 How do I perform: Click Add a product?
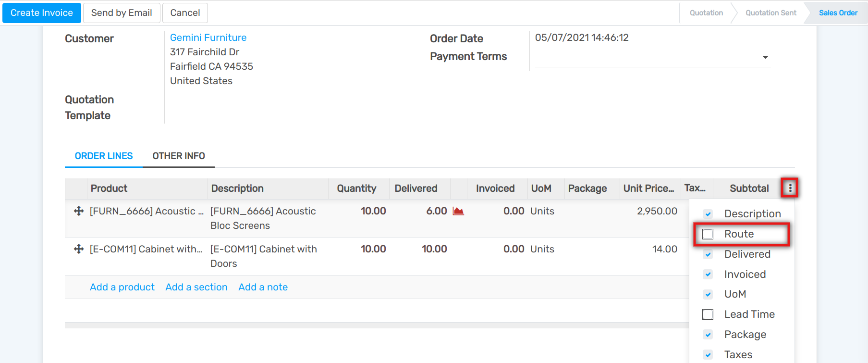[x=122, y=287]
